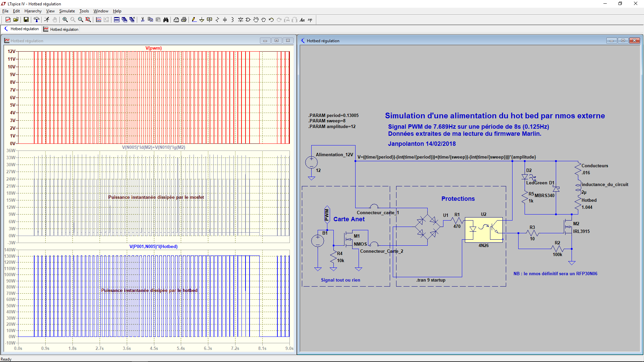Open the Help menu
644x362 pixels.
click(117, 11)
